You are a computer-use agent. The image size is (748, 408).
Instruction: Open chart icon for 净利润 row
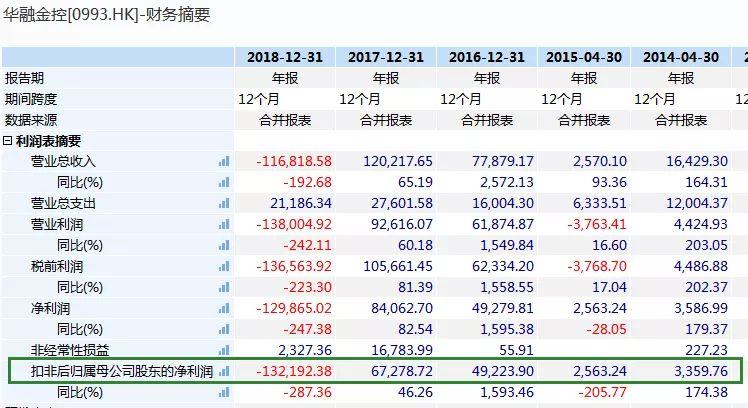[x=224, y=308]
